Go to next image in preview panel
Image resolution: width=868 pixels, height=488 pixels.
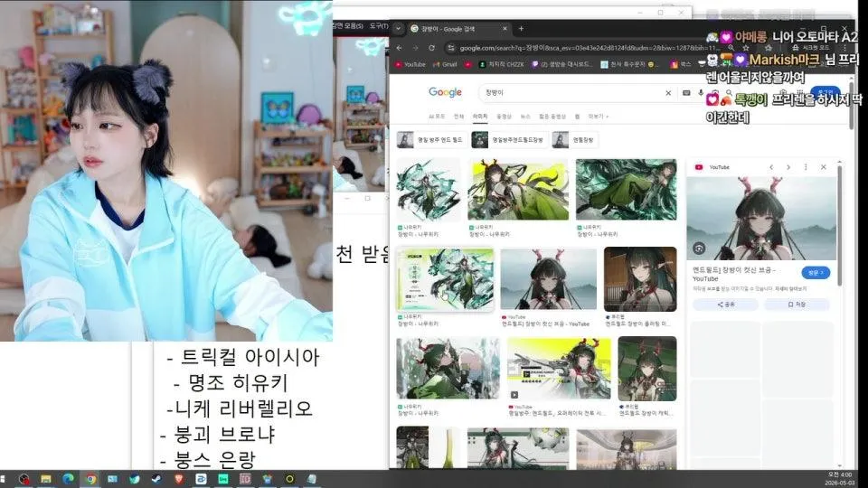click(x=788, y=167)
